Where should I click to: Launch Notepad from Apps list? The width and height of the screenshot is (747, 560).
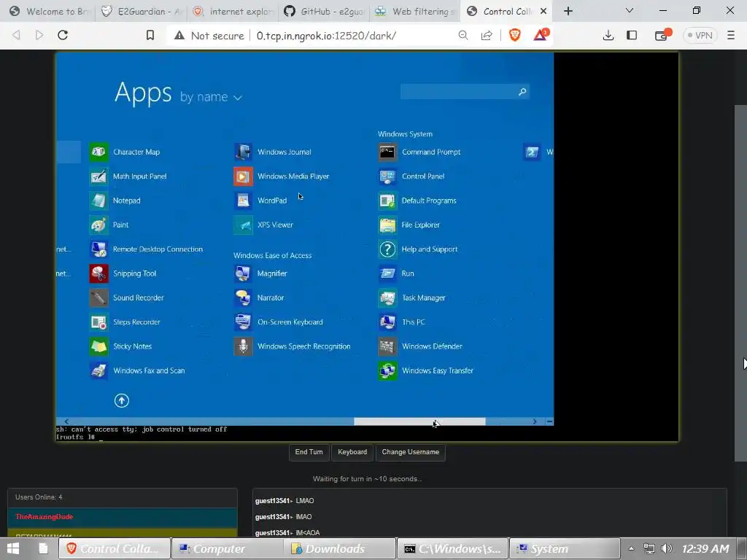98,201
